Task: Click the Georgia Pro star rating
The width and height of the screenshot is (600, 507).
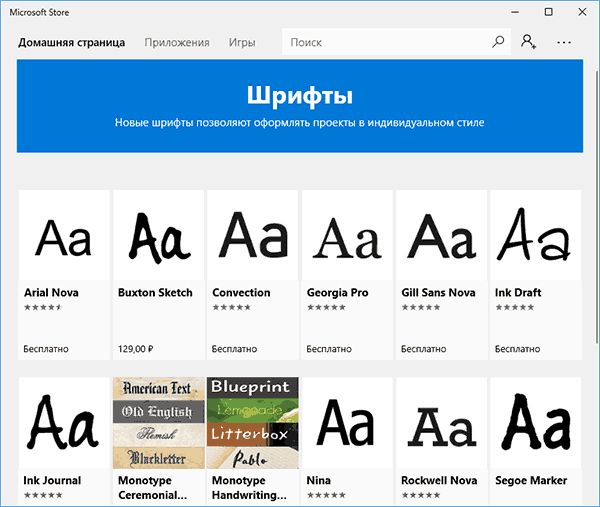Action: (326, 307)
